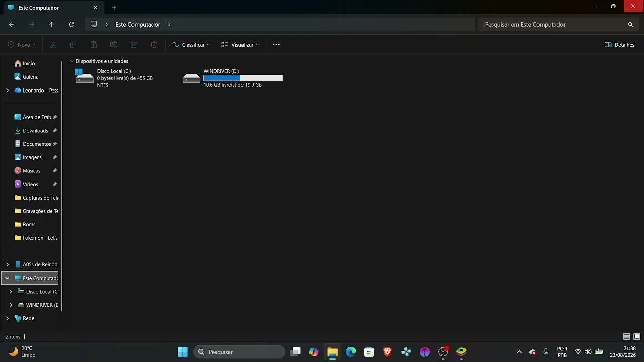Open Vídeos in the sidebar

pyautogui.click(x=31, y=184)
